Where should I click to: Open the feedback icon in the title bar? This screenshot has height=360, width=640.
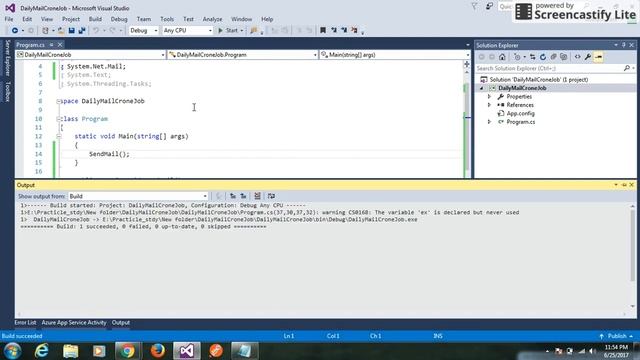coord(489,7)
